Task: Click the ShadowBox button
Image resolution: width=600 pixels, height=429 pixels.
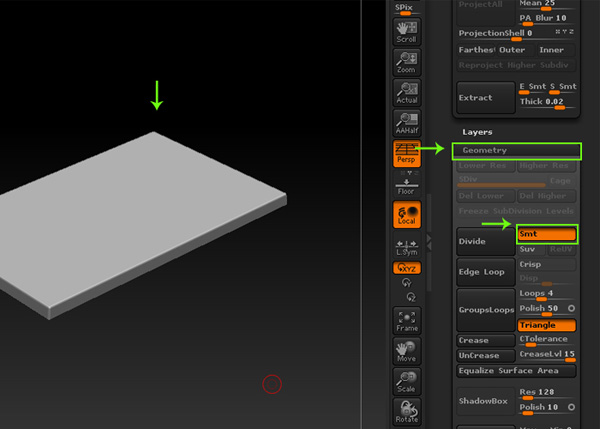Action: point(485,399)
